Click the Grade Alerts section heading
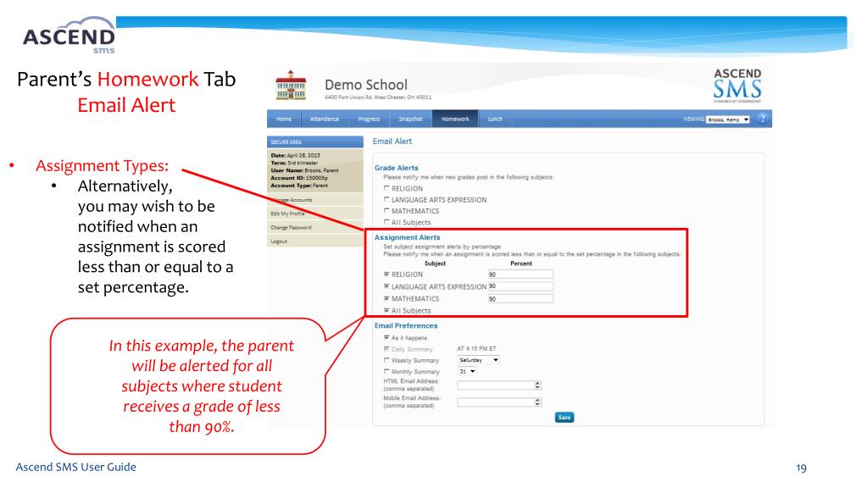The height and width of the screenshot is (488, 868). pos(397,168)
